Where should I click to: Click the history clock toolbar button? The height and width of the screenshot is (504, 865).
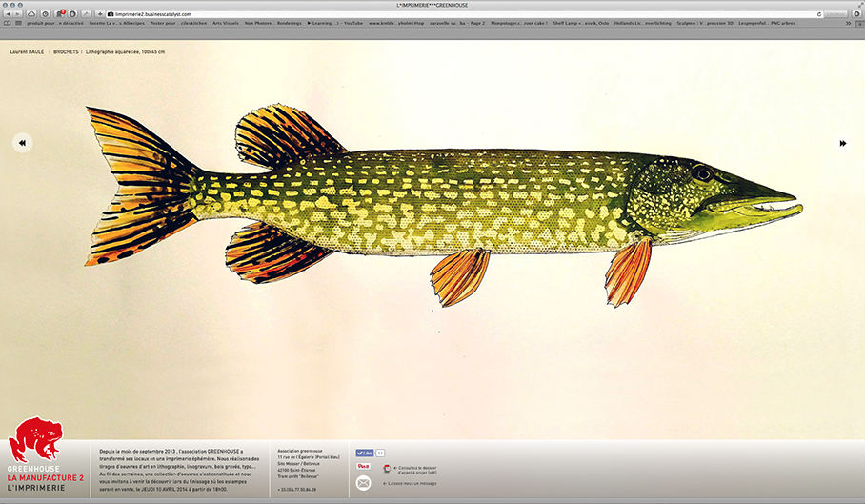point(45,13)
